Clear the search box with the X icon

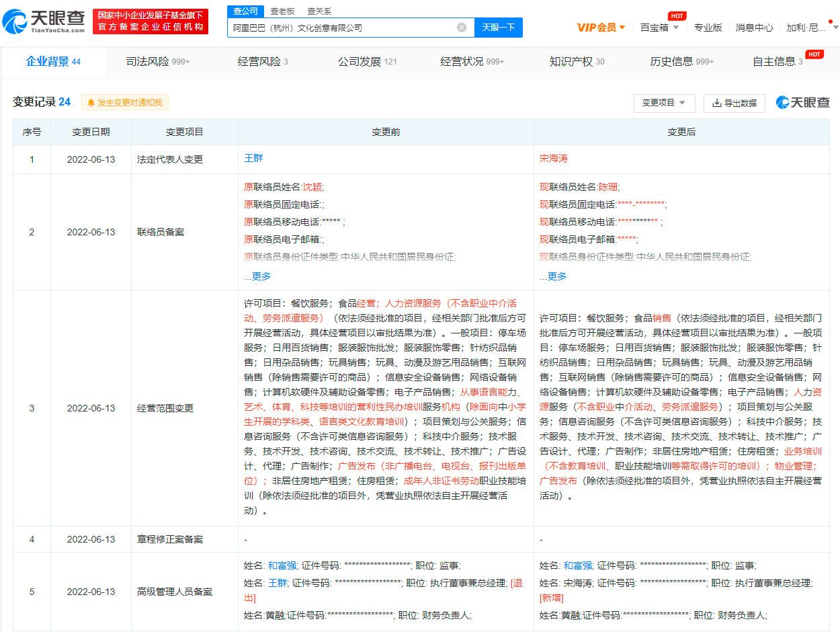click(462, 28)
